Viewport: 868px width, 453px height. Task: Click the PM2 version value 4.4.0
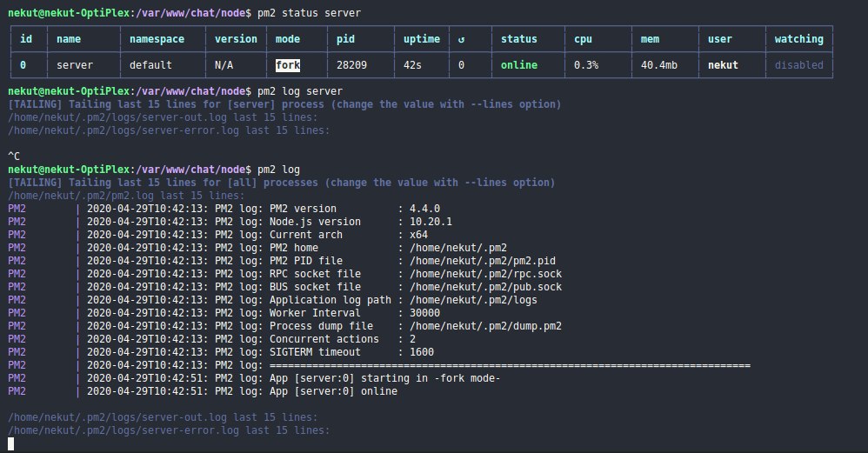[424, 209]
